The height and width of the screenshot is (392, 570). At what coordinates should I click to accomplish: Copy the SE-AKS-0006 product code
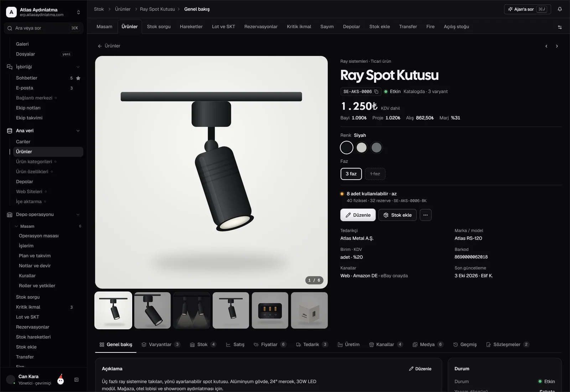point(376,92)
